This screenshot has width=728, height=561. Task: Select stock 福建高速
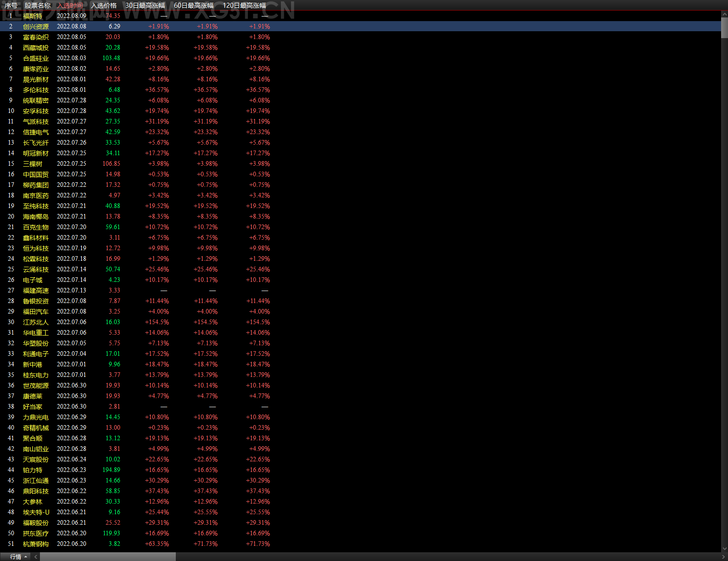[x=36, y=291]
